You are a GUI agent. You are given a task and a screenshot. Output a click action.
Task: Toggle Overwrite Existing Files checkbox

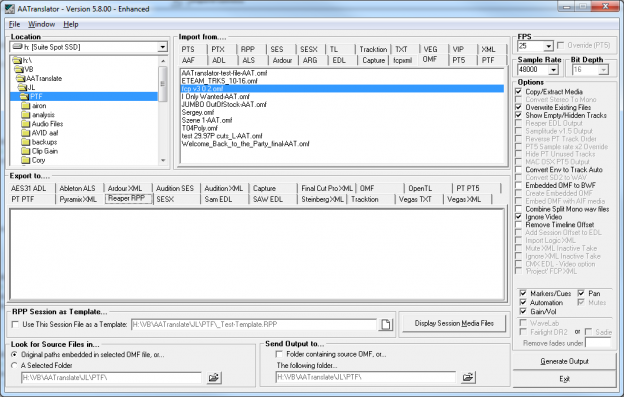click(519, 107)
